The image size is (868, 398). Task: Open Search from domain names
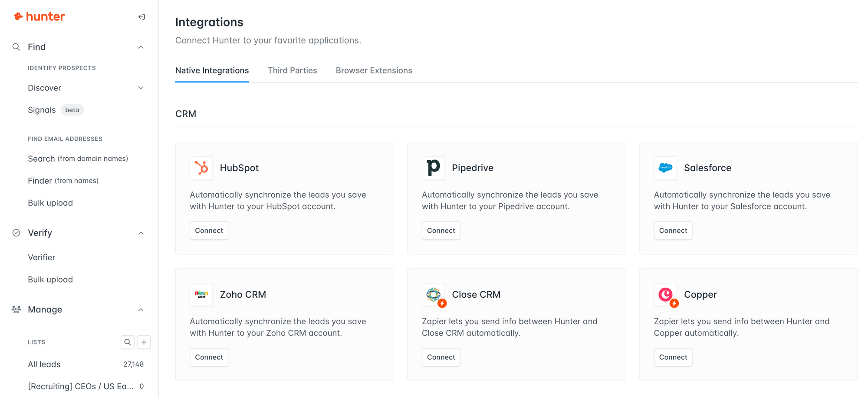pos(78,159)
